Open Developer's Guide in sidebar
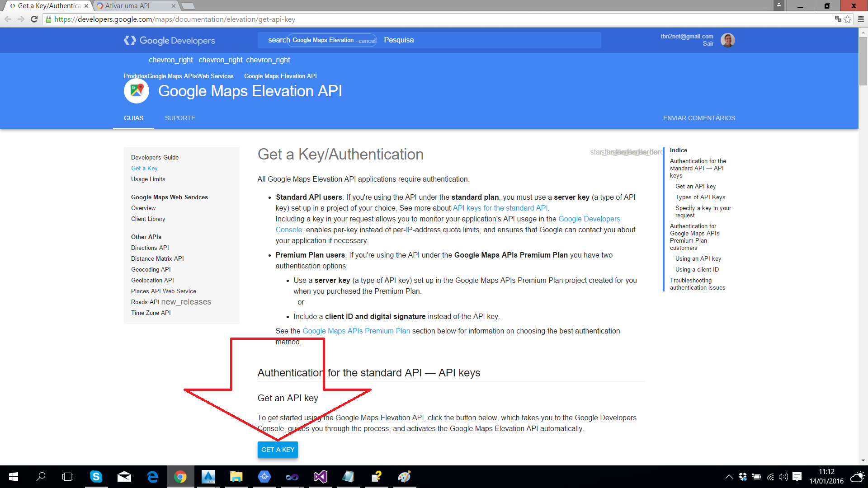Image resolution: width=868 pixels, height=488 pixels. click(x=155, y=157)
